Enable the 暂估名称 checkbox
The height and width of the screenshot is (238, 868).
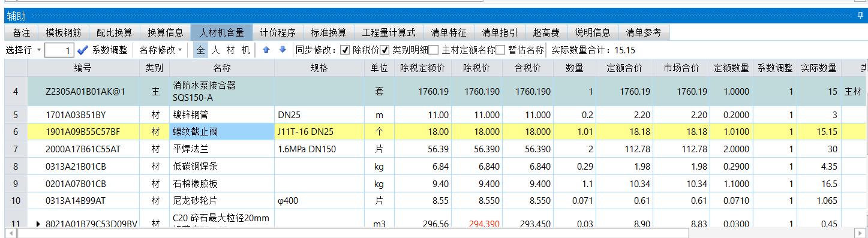click(x=500, y=50)
